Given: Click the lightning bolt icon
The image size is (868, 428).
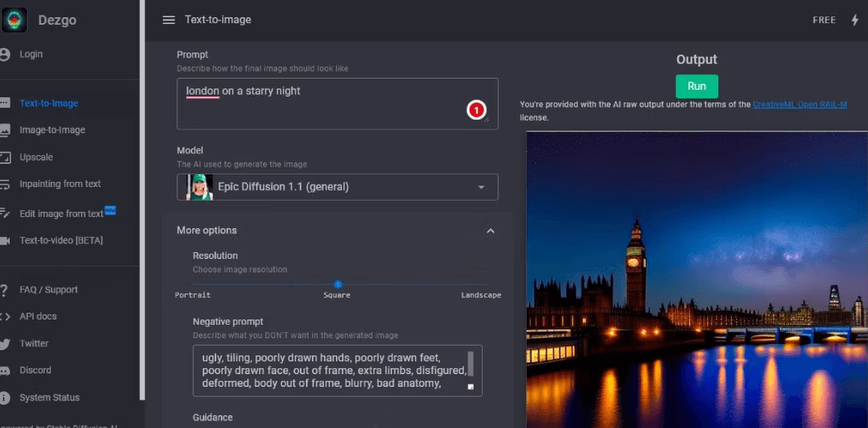Looking at the screenshot, I should click(x=855, y=20).
